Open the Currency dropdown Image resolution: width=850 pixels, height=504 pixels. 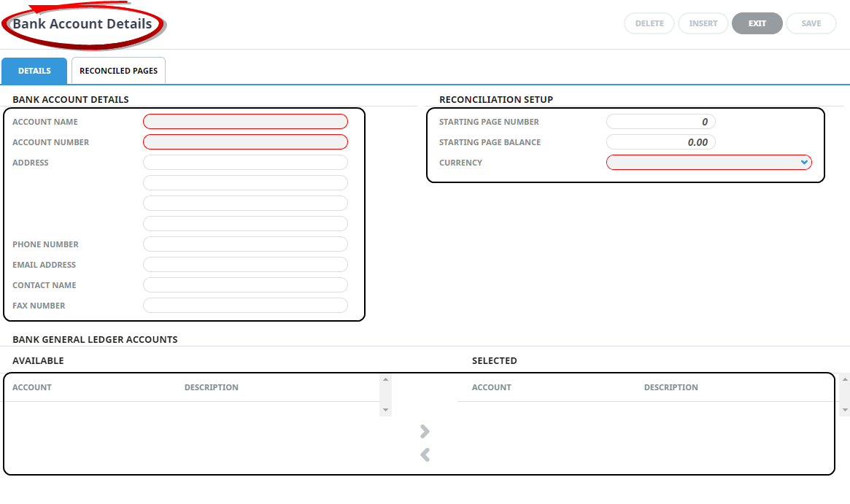click(708, 163)
